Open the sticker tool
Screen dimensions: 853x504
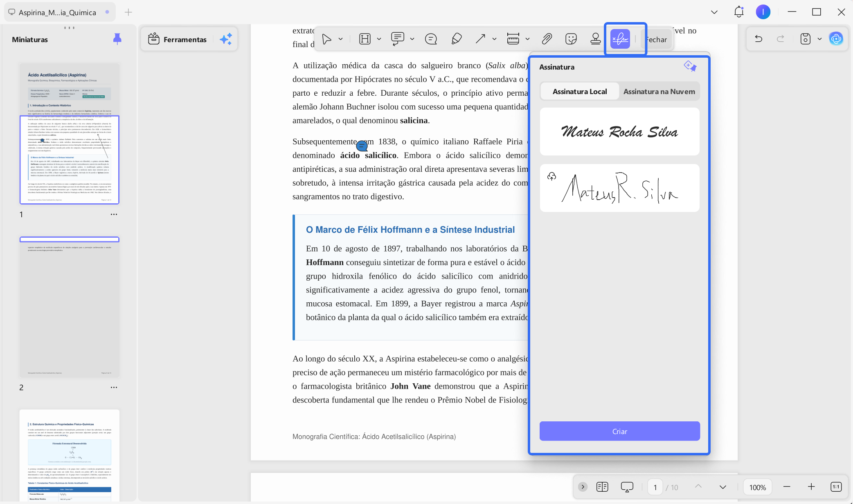[x=571, y=39]
